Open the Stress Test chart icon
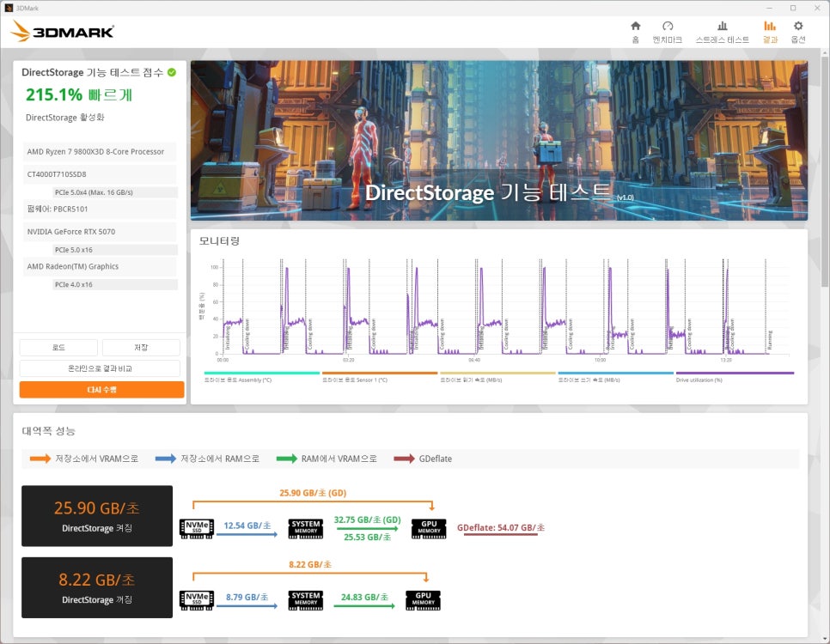Image resolution: width=830 pixels, height=644 pixels. tap(722, 26)
